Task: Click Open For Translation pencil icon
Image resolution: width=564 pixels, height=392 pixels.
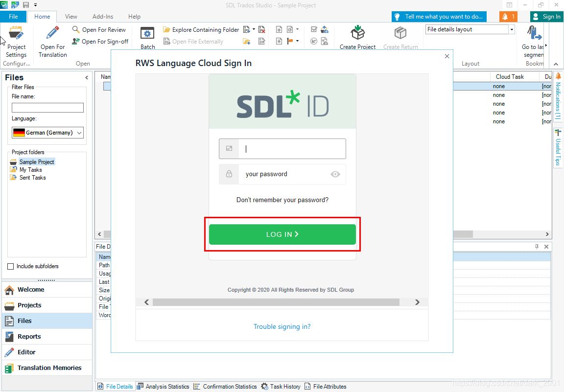Action: coord(52,33)
